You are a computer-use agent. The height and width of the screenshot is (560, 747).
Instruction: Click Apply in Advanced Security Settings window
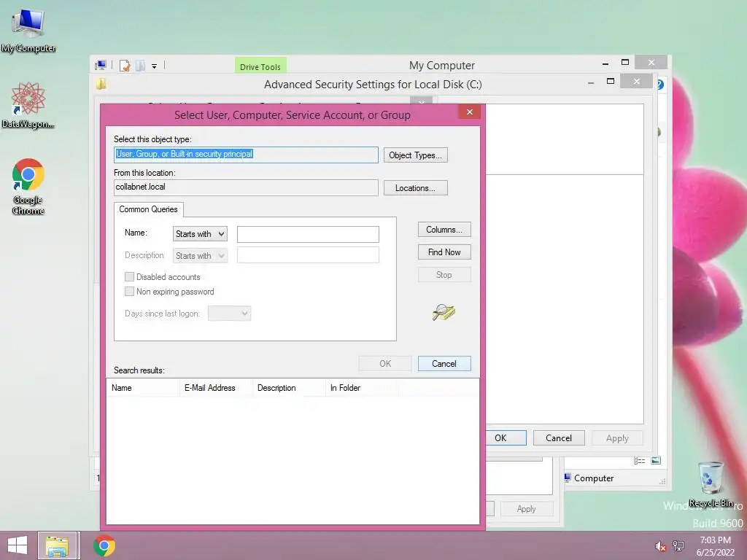(617, 438)
